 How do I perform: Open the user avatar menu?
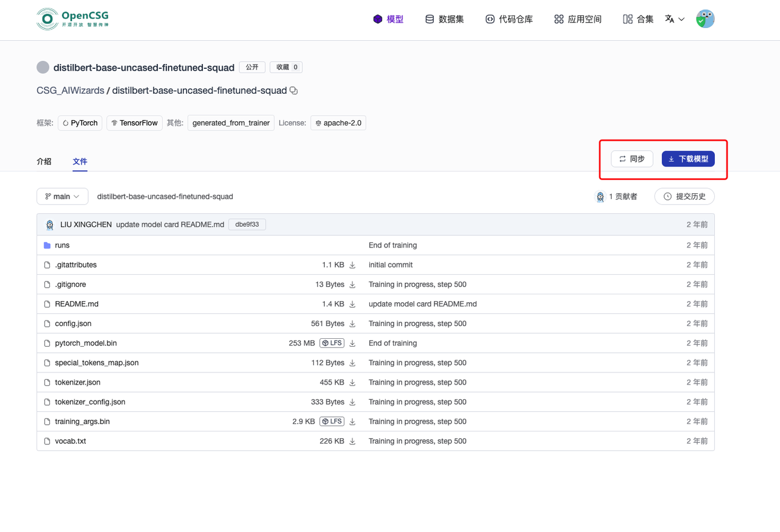tap(705, 19)
